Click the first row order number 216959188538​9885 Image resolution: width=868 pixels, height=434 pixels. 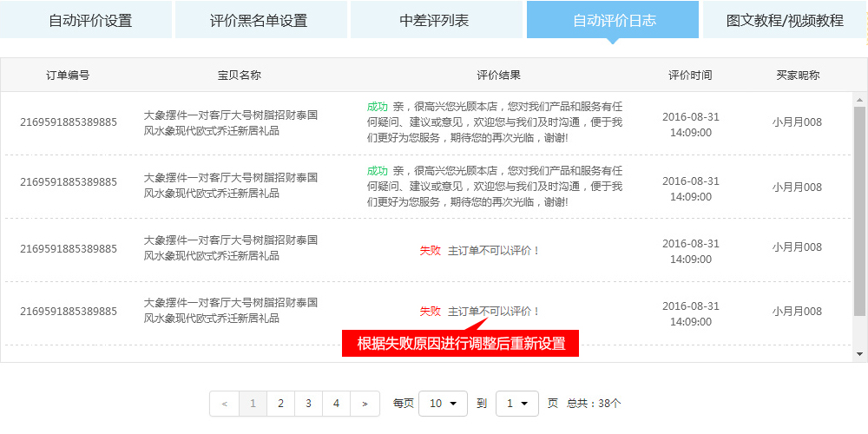point(69,122)
